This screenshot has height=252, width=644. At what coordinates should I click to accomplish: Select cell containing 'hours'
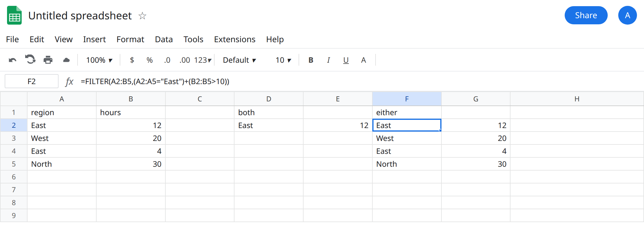pyautogui.click(x=131, y=113)
